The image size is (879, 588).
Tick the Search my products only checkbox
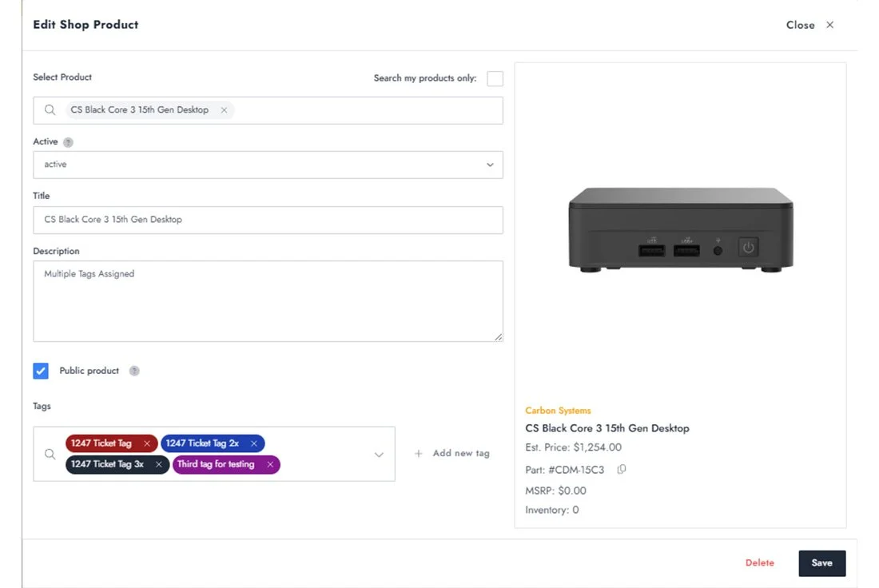[x=495, y=78]
